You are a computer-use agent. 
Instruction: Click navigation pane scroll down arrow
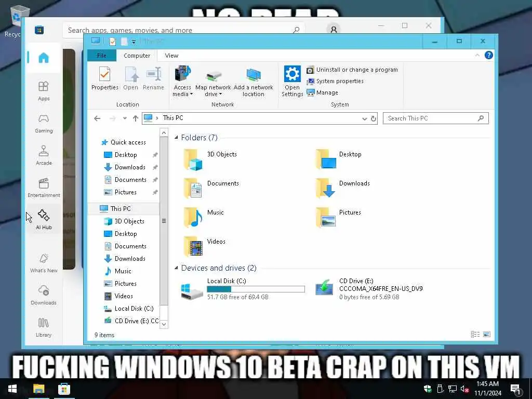point(164,324)
